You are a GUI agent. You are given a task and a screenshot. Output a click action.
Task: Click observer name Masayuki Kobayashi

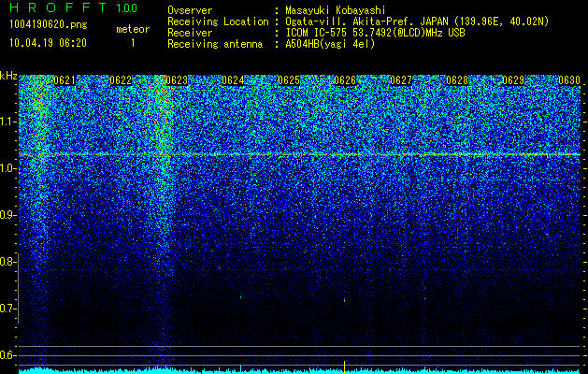[x=336, y=10]
